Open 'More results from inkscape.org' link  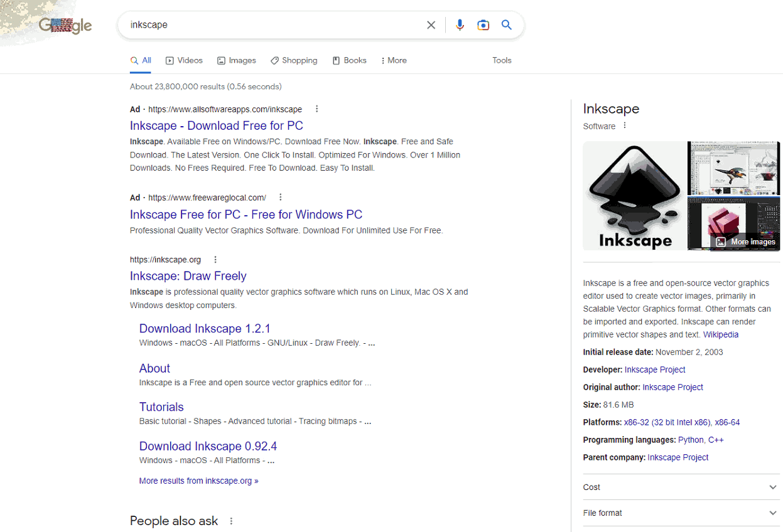coord(198,481)
